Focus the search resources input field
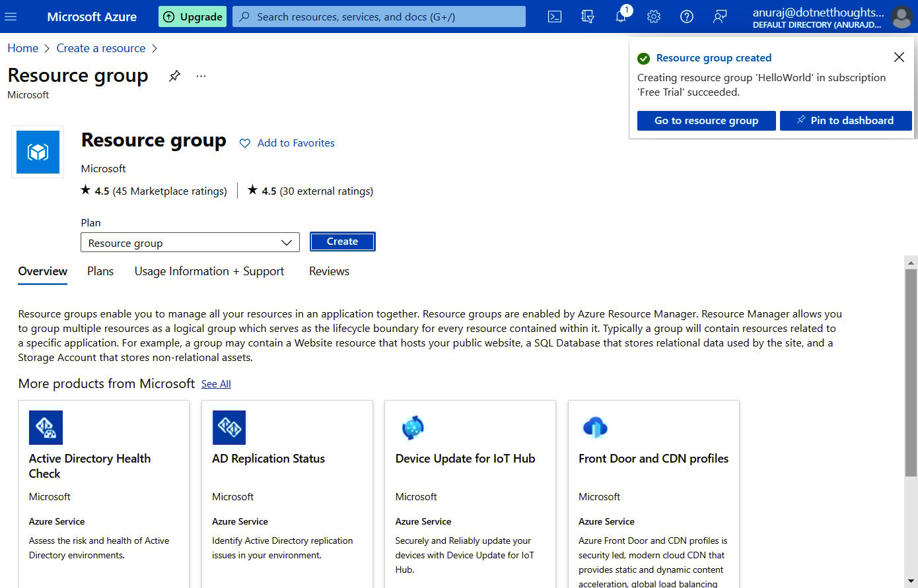 tap(379, 16)
